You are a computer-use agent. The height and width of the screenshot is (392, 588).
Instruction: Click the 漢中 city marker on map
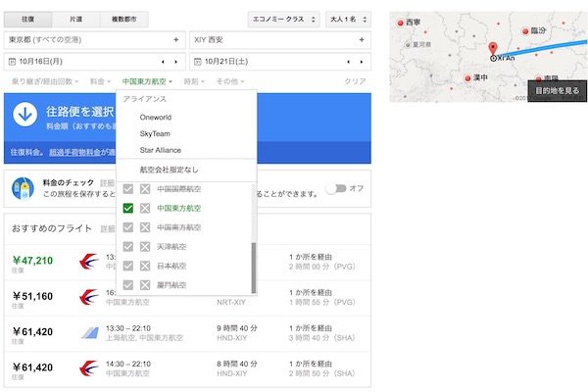(467, 78)
